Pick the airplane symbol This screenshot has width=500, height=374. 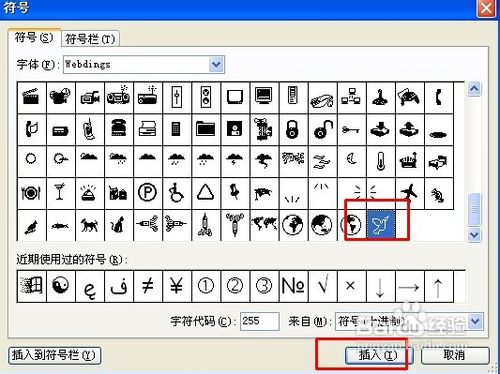click(x=409, y=193)
